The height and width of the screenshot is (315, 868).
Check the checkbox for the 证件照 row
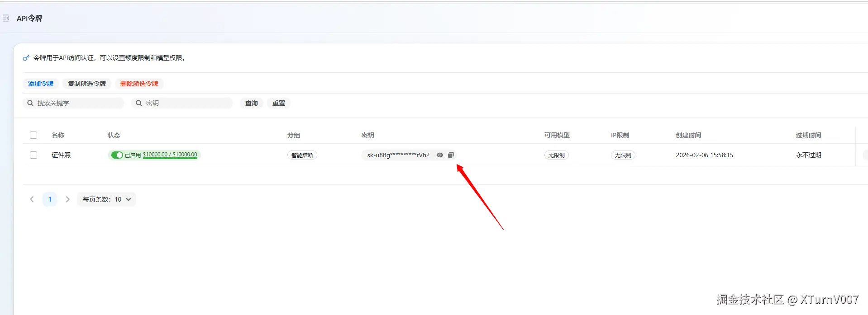point(33,155)
